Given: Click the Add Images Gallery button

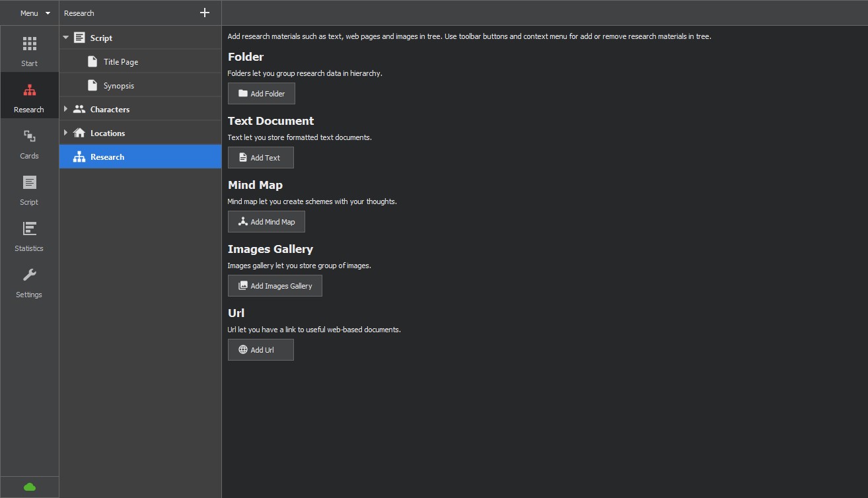Looking at the screenshot, I should [x=275, y=286].
